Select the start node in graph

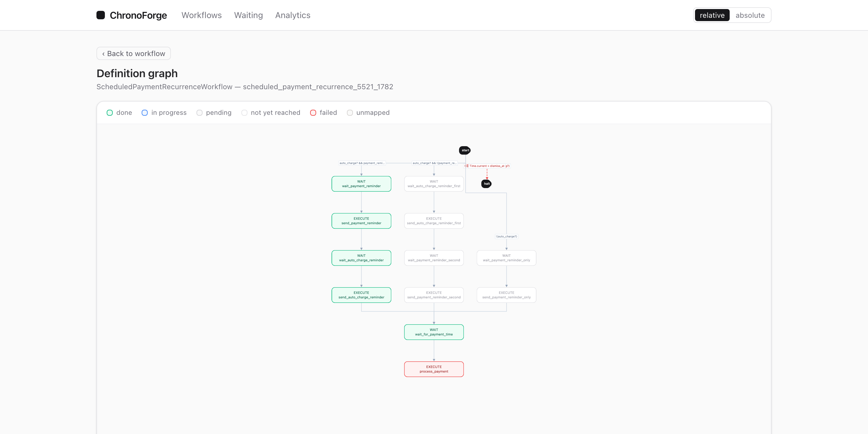point(465,150)
